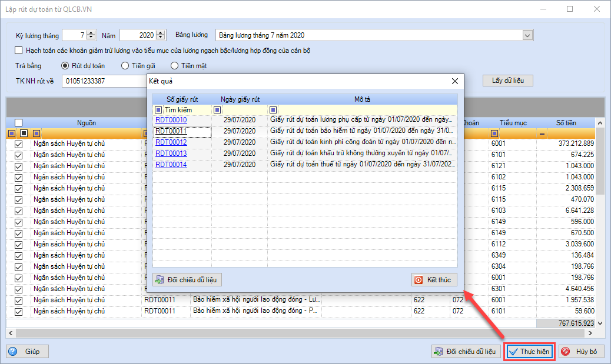
Task: Enable the Hạch toán các khoản giảm trừ checkbox
Action: point(18,50)
